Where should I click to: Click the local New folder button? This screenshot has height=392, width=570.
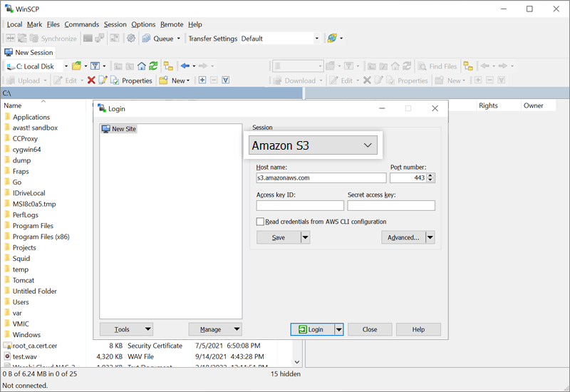tap(174, 81)
